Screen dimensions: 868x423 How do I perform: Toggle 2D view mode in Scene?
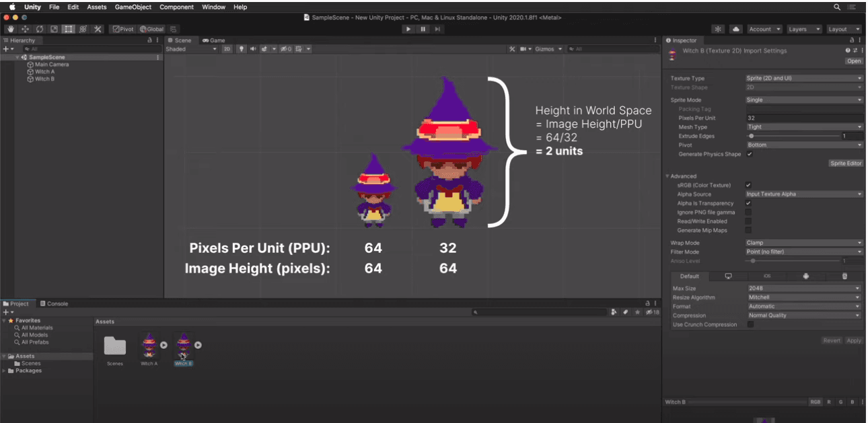[227, 49]
